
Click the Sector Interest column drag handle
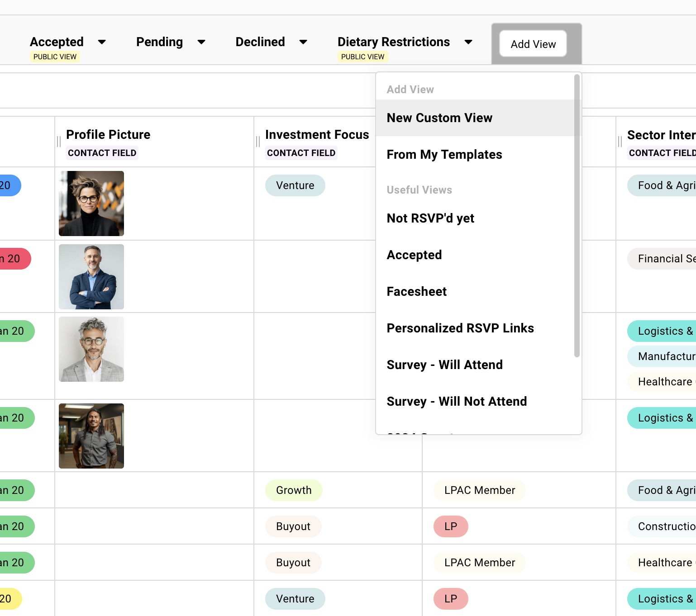[x=620, y=142]
